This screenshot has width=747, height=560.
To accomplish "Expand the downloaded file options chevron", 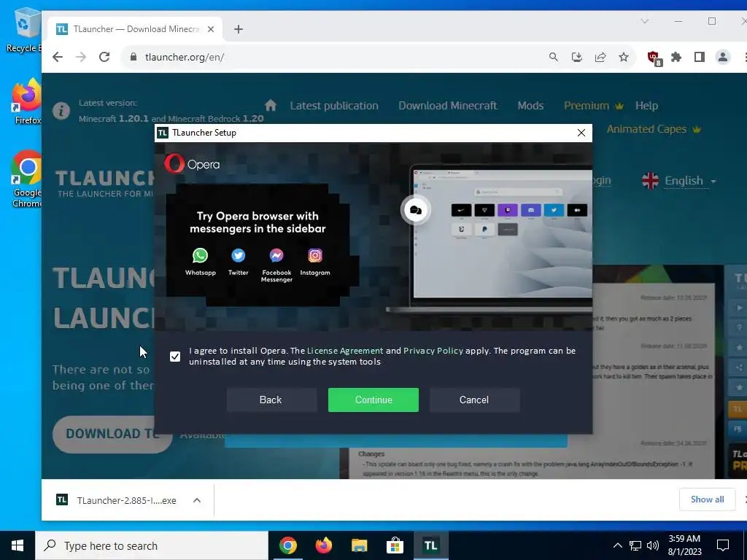I will (197, 500).
